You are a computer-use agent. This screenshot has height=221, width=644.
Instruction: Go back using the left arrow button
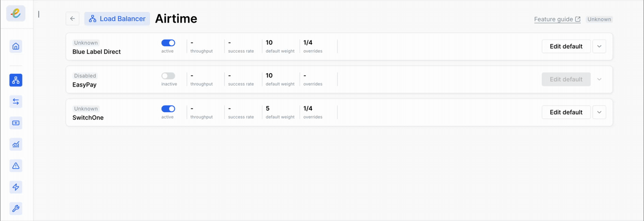coord(72,19)
